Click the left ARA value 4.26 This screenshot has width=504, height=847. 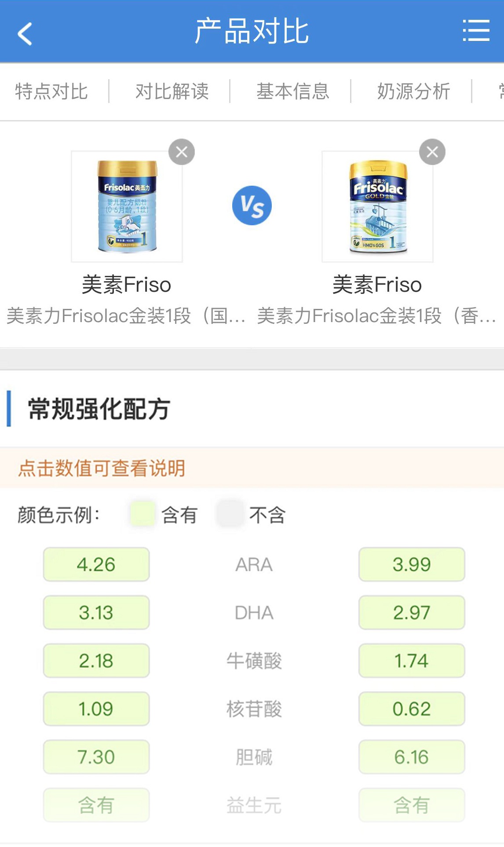(96, 565)
